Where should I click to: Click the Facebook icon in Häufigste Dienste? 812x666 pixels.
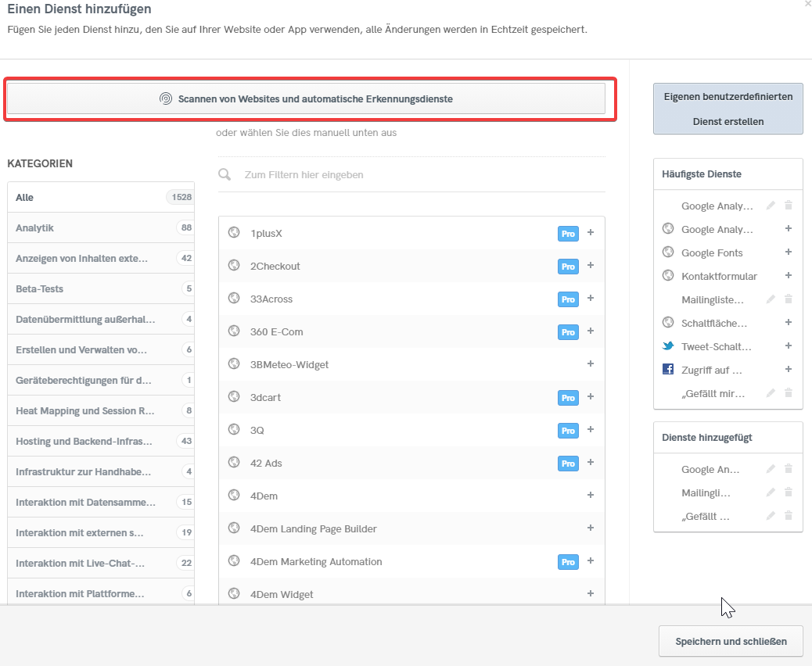[x=668, y=370]
